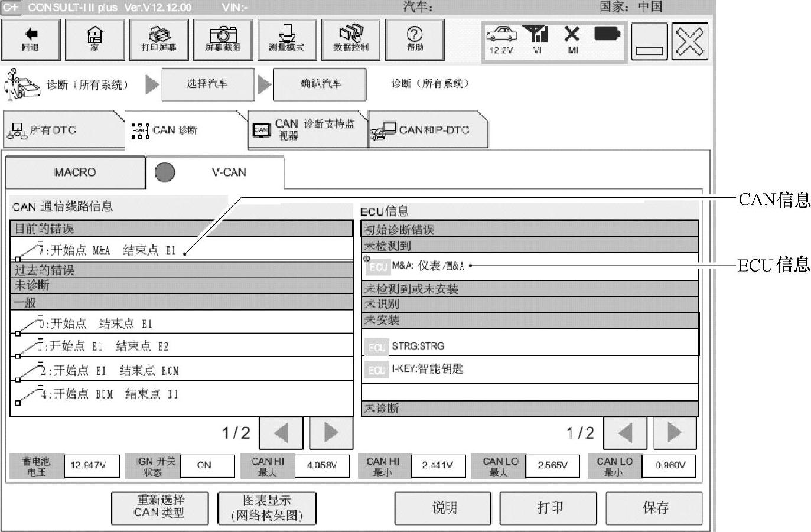The image size is (811, 532).
Task: Click the 说明 button
Action: 443,508
